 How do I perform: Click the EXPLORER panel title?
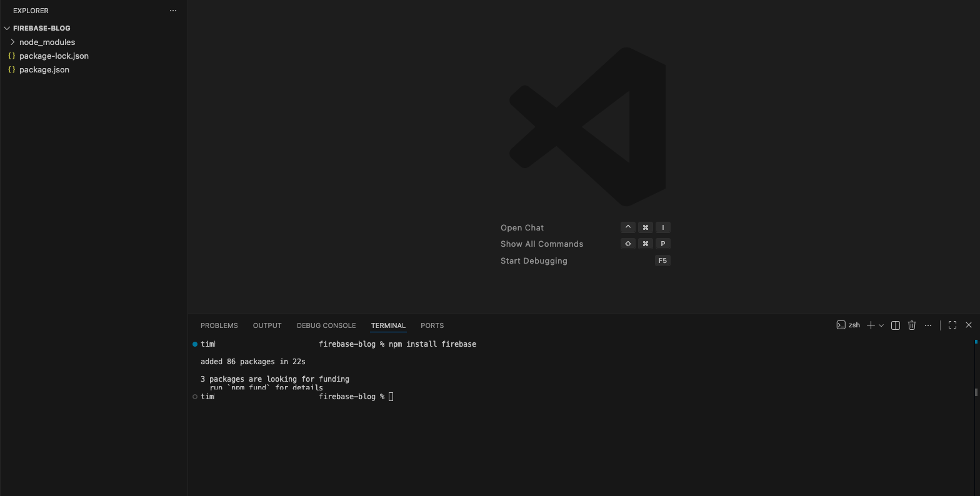click(x=31, y=11)
